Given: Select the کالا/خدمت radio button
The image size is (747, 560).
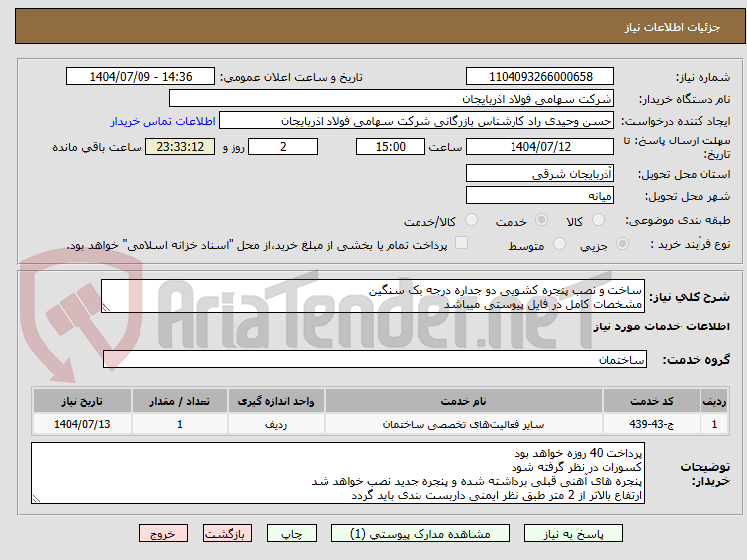Looking at the screenshot, I should point(471,220).
